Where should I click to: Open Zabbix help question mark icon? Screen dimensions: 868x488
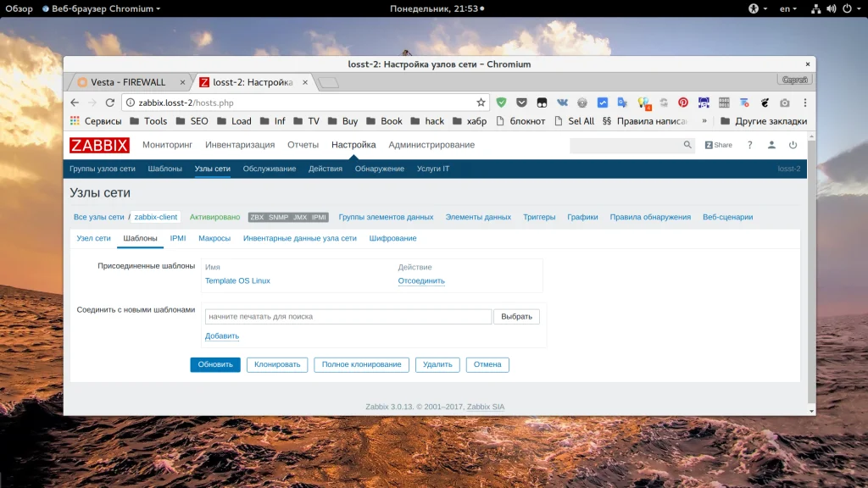pyautogui.click(x=749, y=145)
